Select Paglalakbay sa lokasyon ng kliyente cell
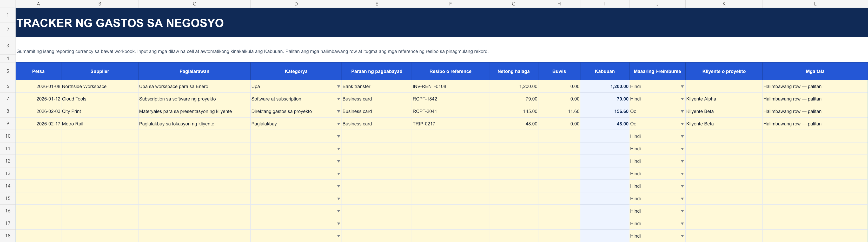The height and width of the screenshot is (242, 868). click(x=194, y=124)
